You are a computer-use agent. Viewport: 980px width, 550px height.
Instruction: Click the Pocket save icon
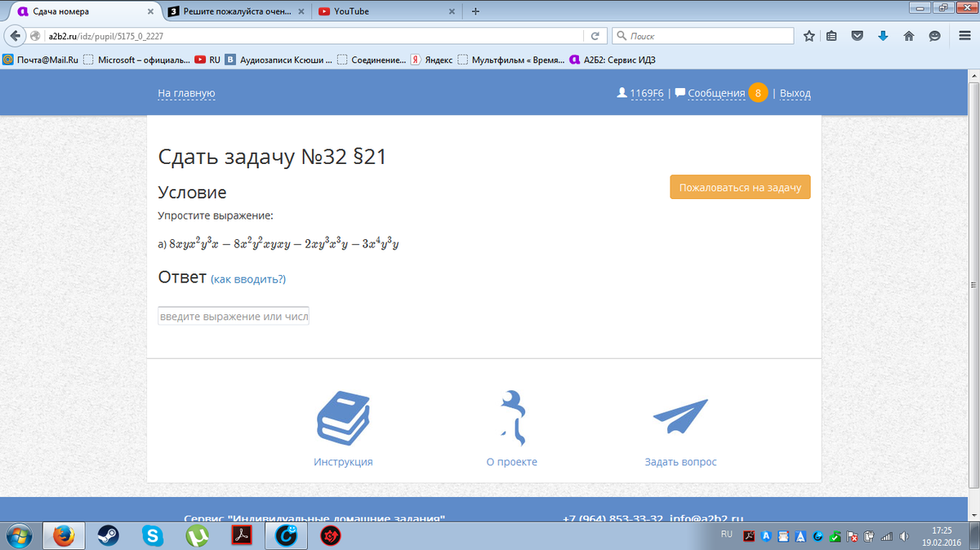tap(857, 36)
